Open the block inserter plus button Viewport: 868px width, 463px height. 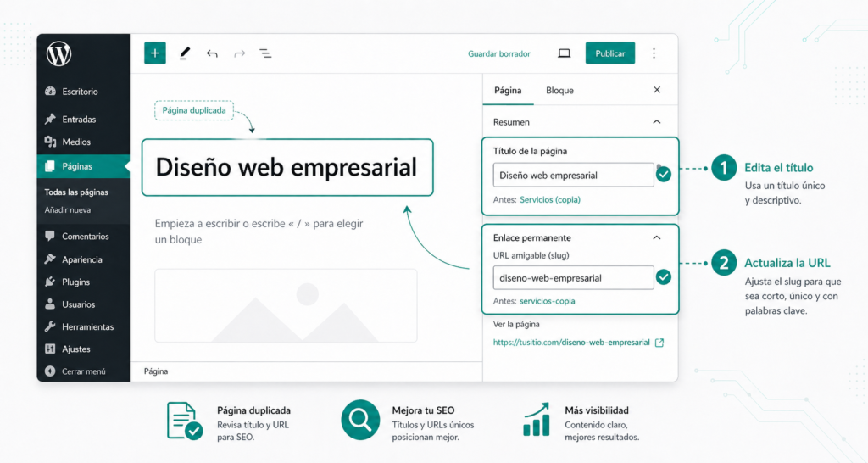coord(155,53)
